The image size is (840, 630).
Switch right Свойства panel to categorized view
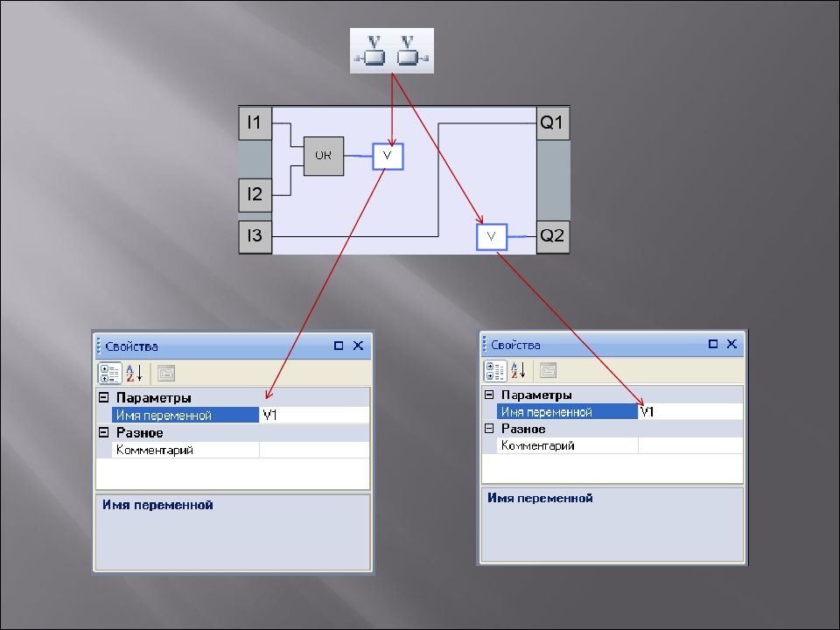495,370
